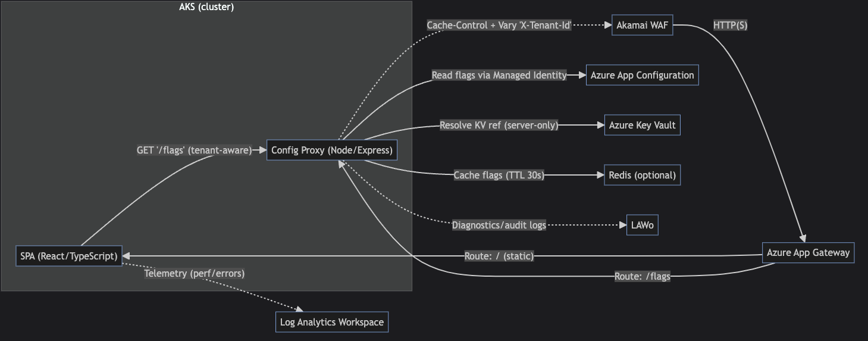Select the Diagnostics/audit logs edge label

click(x=499, y=226)
